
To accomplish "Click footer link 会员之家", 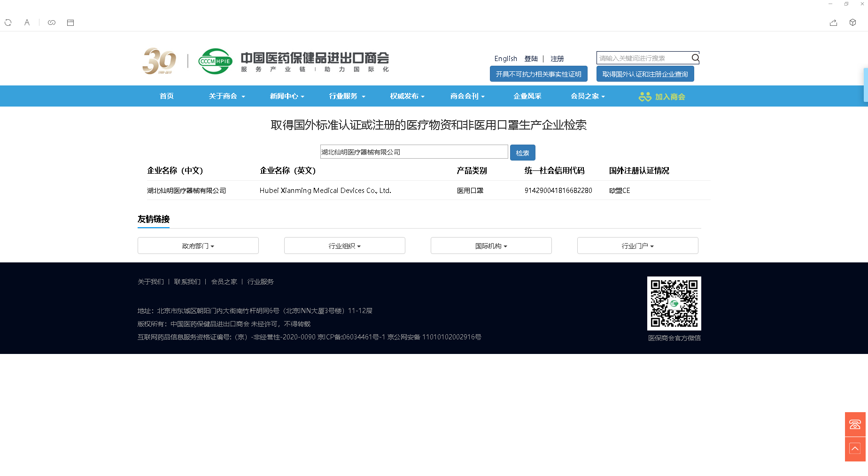I will (224, 282).
